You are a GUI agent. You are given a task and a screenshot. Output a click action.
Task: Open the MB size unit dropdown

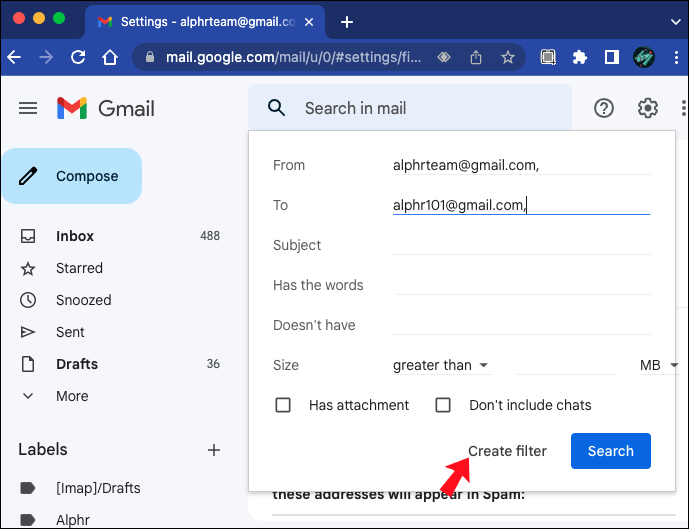point(658,365)
